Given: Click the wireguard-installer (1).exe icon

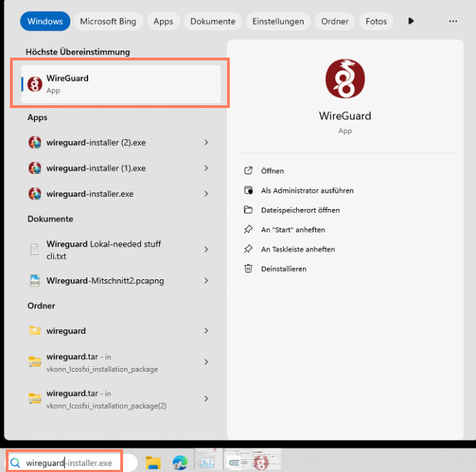Looking at the screenshot, I should coord(35,168).
